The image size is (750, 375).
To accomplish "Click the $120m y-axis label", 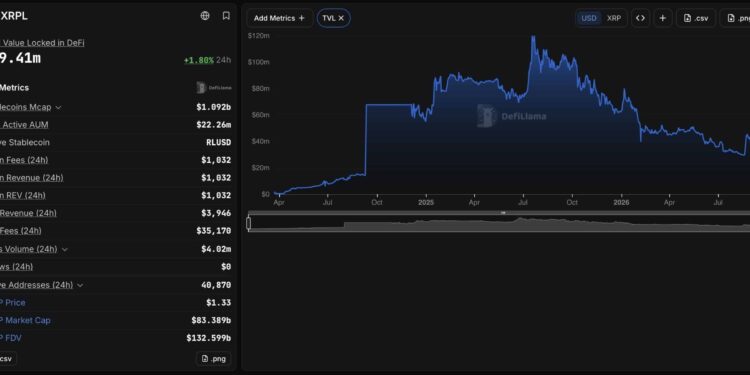I will click(x=259, y=36).
